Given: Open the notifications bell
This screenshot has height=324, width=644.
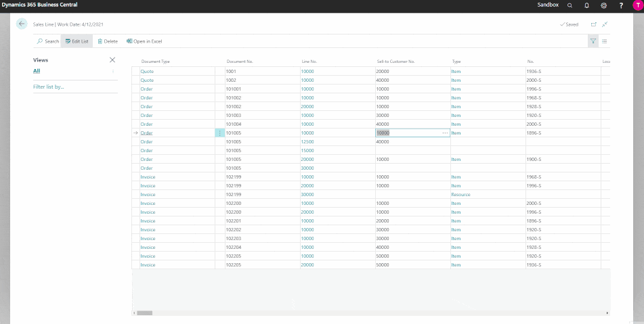Looking at the screenshot, I should click(x=586, y=5).
